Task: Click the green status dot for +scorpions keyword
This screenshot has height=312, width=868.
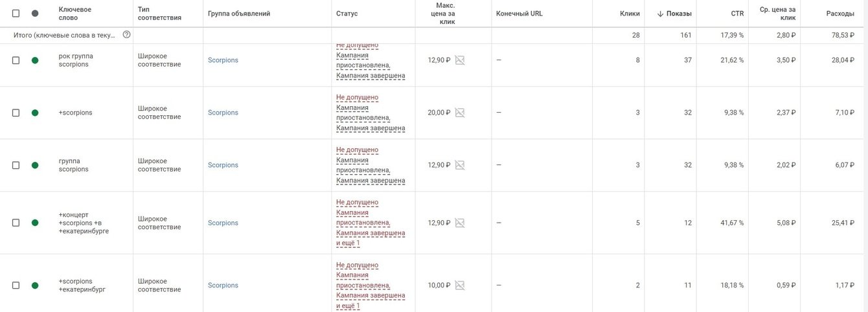Action: [x=35, y=113]
